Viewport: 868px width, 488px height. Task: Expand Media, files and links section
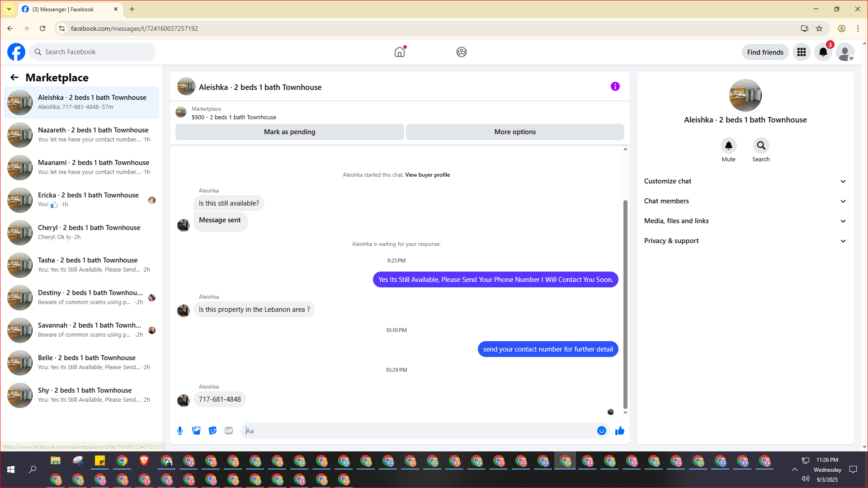tap(745, 221)
